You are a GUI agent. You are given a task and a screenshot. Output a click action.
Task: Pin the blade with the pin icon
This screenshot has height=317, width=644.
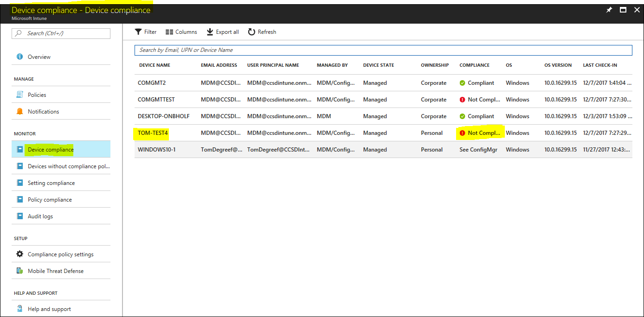coord(609,10)
